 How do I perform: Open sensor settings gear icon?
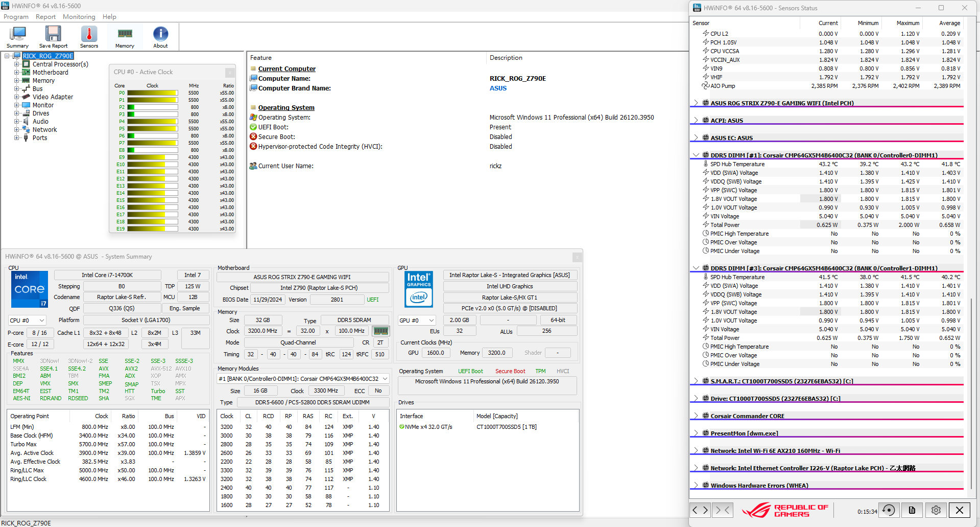936,510
